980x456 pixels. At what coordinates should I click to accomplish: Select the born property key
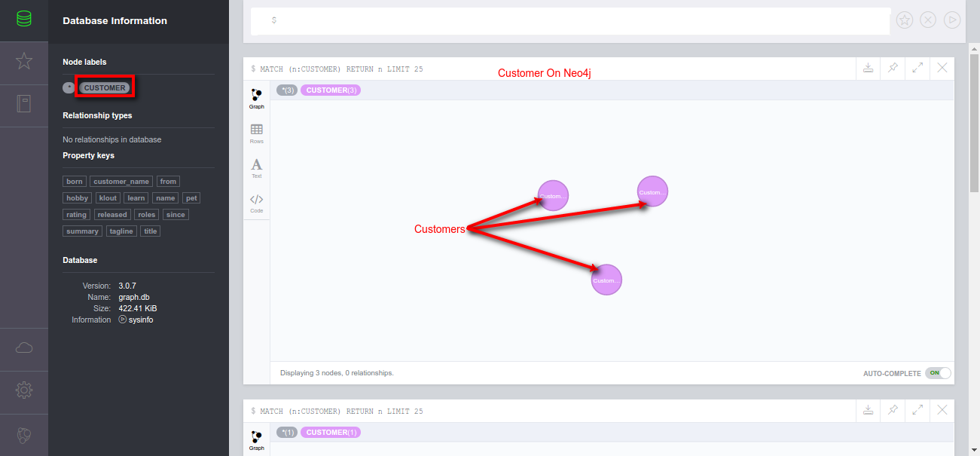[75, 182]
